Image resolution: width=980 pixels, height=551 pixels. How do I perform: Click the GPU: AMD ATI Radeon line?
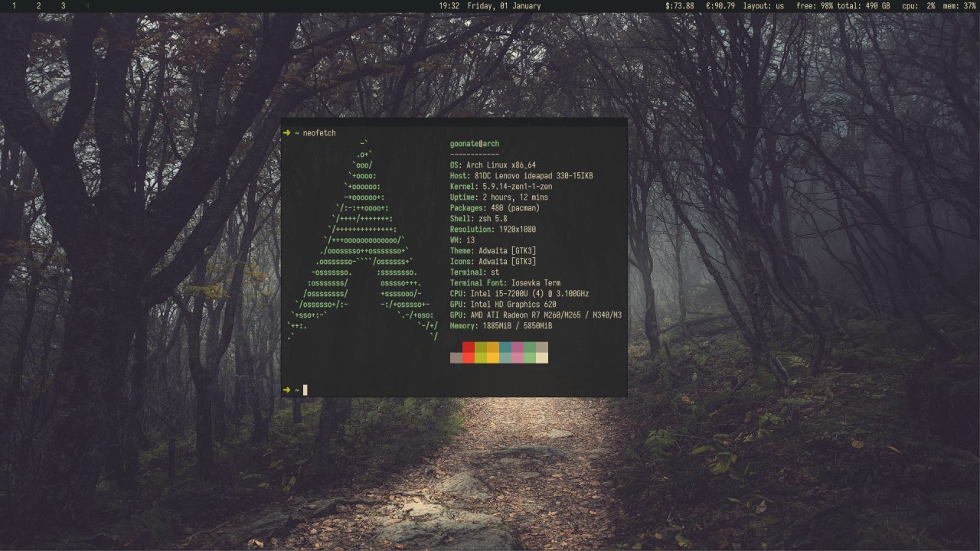536,315
